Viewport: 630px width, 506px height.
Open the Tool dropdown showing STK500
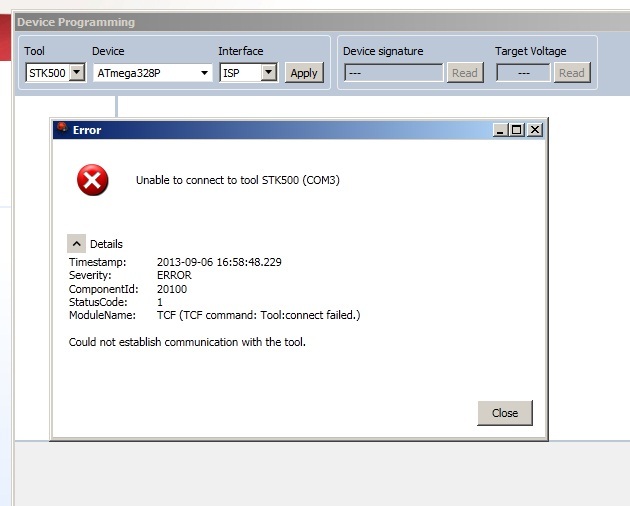tap(55, 73)
